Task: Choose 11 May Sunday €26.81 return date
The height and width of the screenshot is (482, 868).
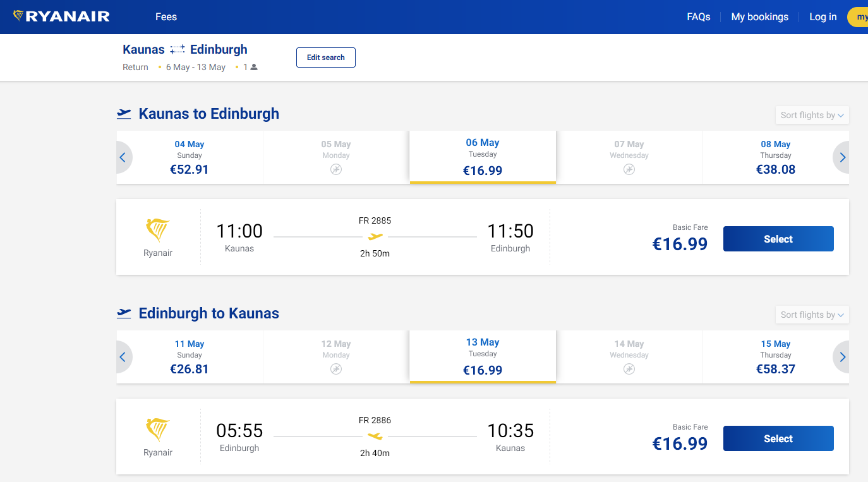Action: click(x=190, y=357)
